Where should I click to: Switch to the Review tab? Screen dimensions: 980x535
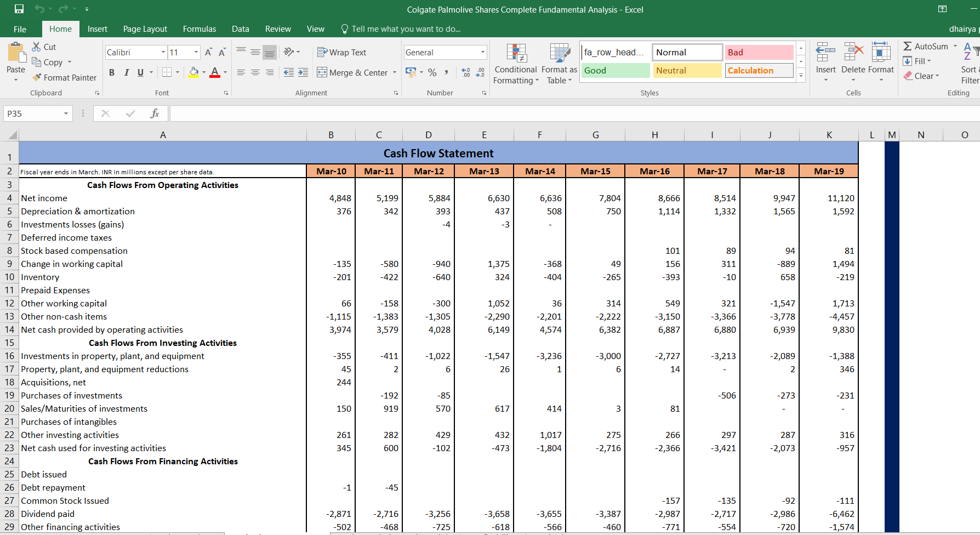pos(278,29)
